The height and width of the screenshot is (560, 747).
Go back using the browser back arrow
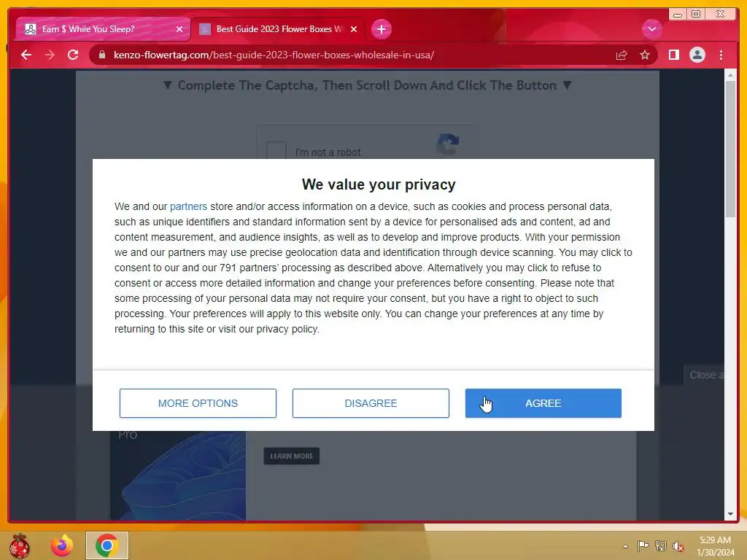26,55
